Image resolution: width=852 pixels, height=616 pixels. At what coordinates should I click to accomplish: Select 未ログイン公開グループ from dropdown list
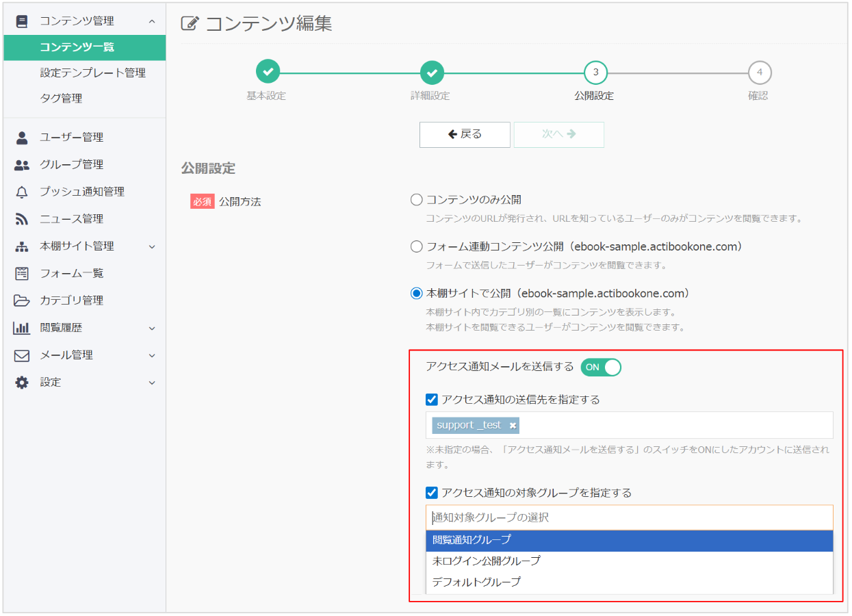tap(487, 561)
